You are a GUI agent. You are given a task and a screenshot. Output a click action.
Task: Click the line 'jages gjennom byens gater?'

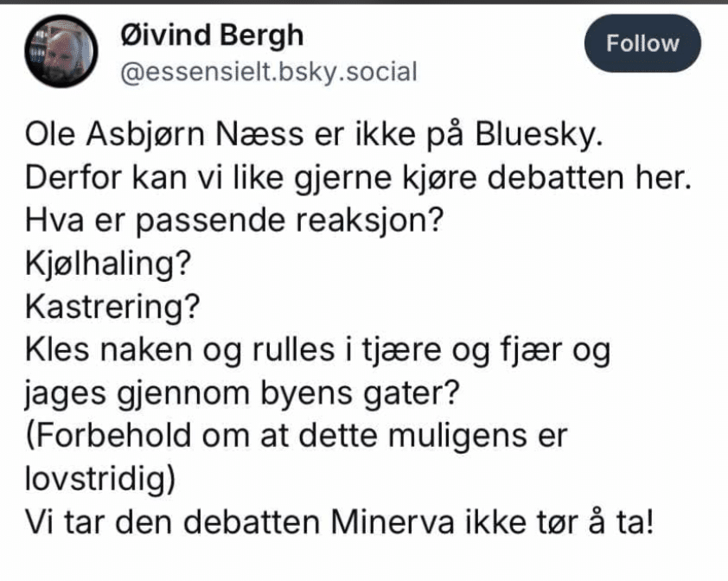point(242,394)
